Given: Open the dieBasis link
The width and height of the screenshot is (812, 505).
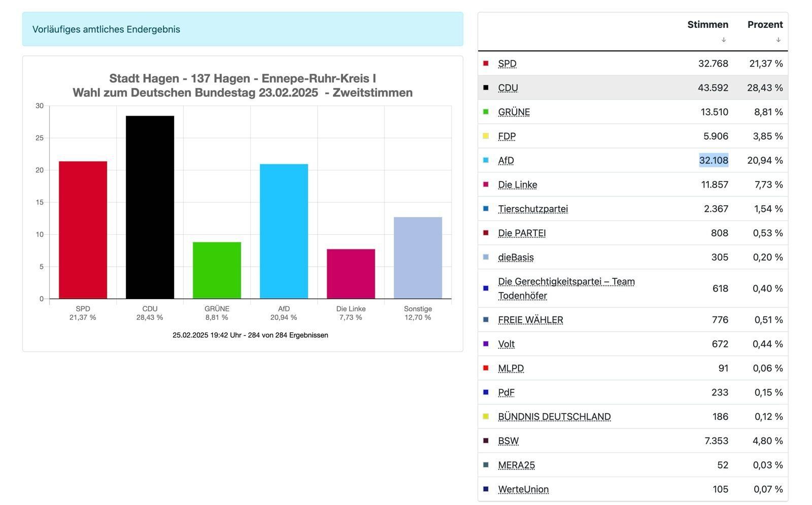Looking at the screenshot, I should (x=516, y=258).
